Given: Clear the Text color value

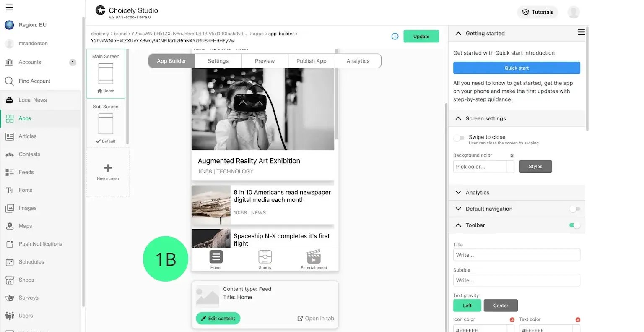Looking at the screenshot, I should [578, 320].
